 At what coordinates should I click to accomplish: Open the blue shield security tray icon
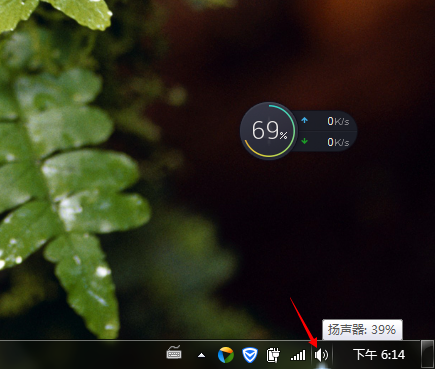coord(249,355)
